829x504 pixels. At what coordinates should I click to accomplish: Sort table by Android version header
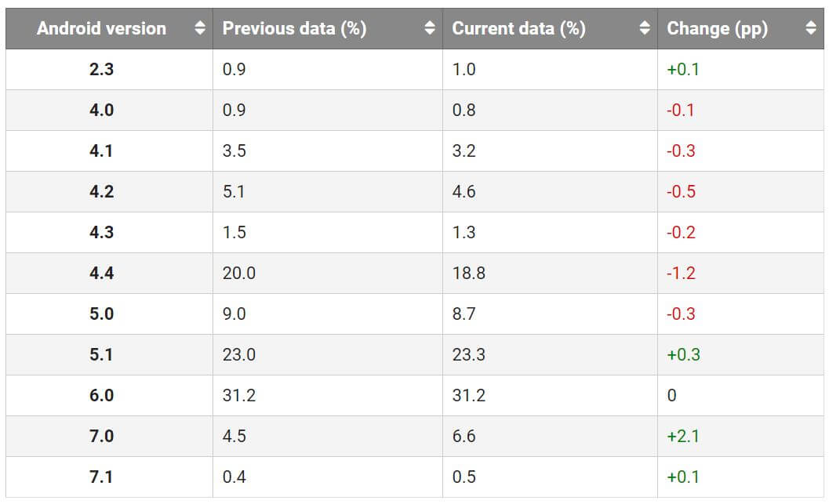101,28
